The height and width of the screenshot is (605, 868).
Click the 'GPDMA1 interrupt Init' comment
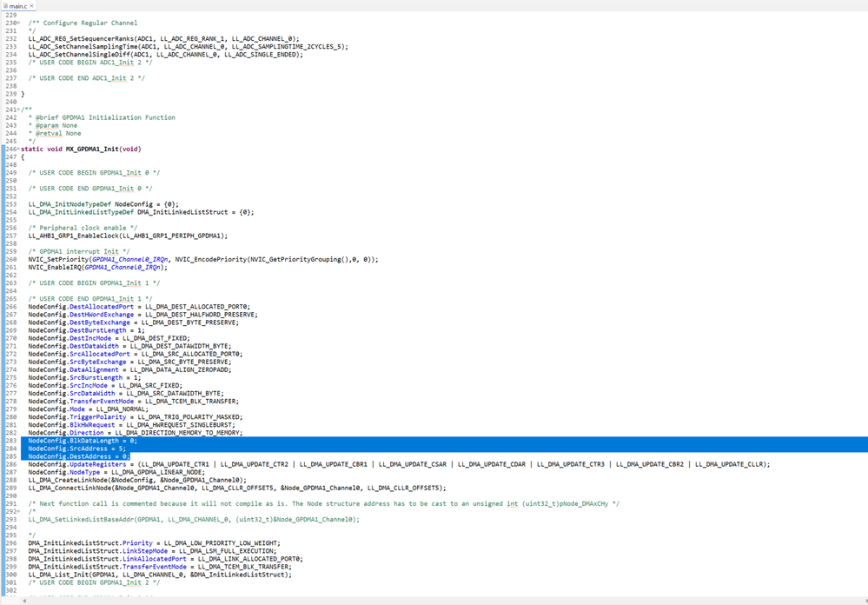79,251
